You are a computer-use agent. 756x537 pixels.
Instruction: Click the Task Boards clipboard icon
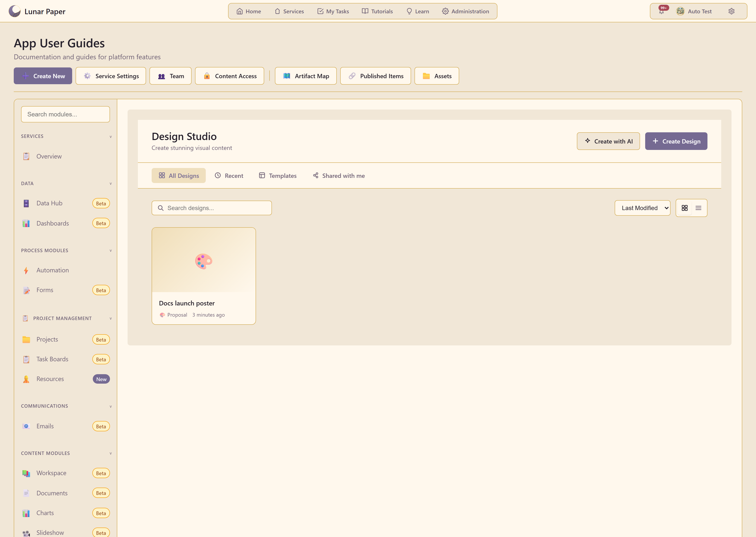pos(26,359)
